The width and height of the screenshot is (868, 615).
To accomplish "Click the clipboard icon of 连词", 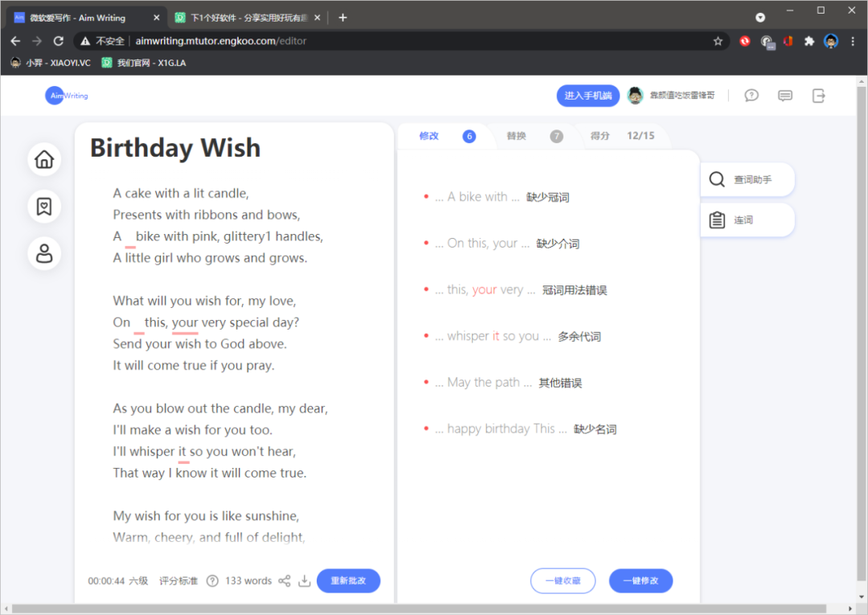I will tap(717, 219).
